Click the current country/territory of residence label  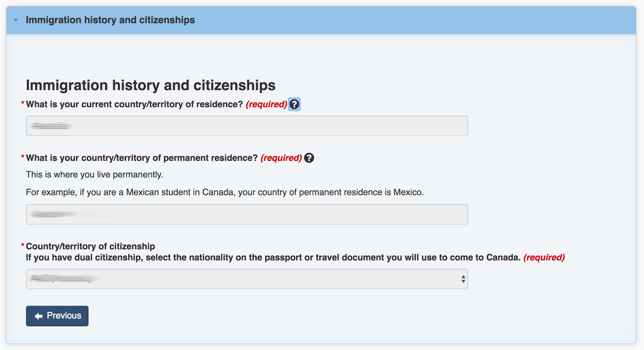coord(134,104)
